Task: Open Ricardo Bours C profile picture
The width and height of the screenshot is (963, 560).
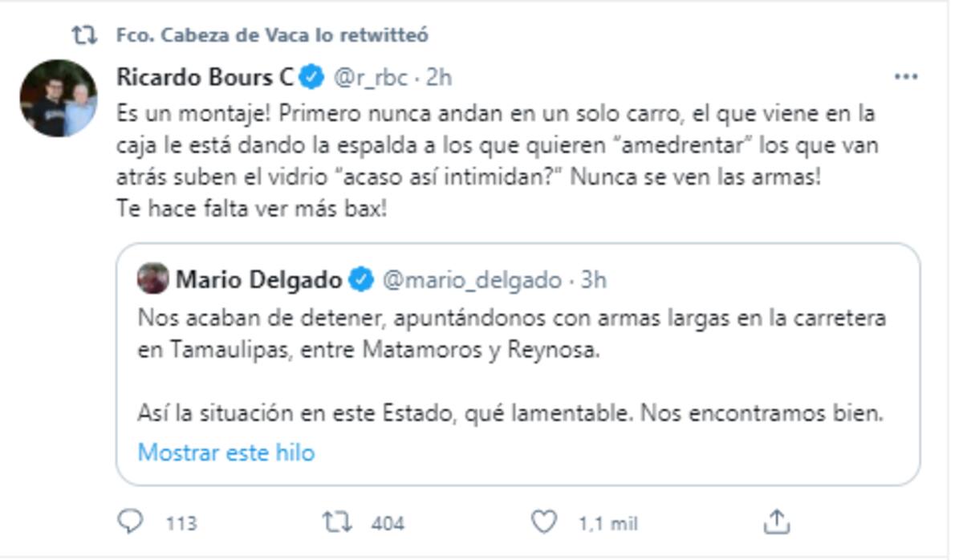Action: [x=59, y=98]
